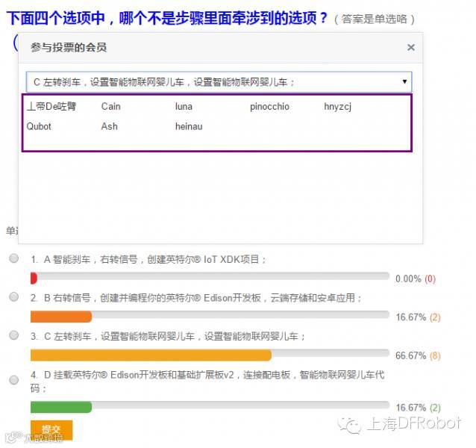Click the 答案是单选略 note
The width and height of the screenshot is (476, 448).
coord(375,19)
